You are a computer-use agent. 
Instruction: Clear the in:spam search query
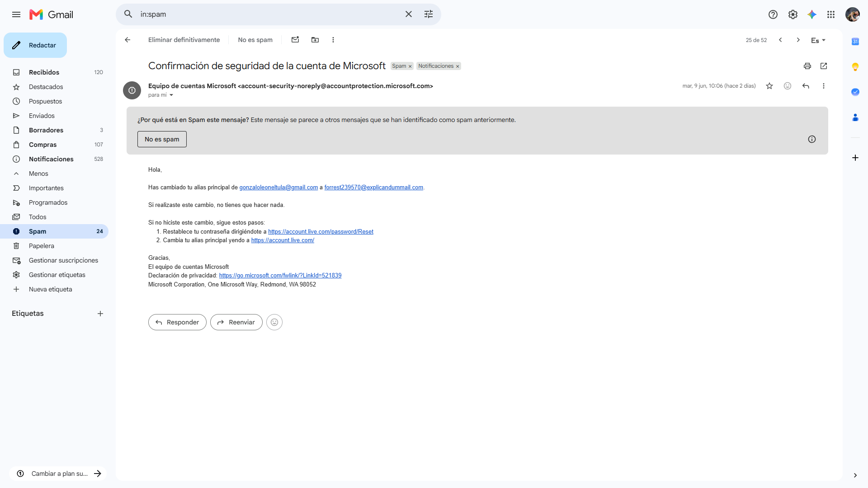[x=409, y=14]
